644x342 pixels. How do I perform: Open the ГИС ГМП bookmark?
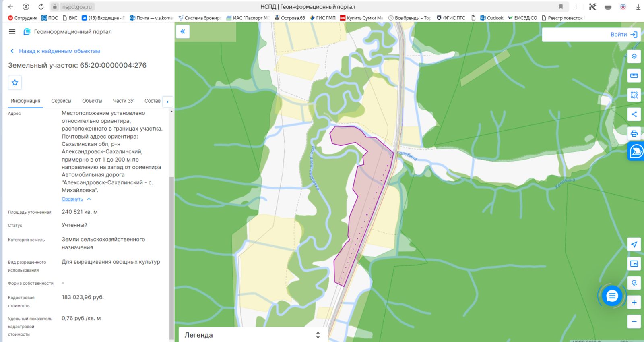point(322,18)
